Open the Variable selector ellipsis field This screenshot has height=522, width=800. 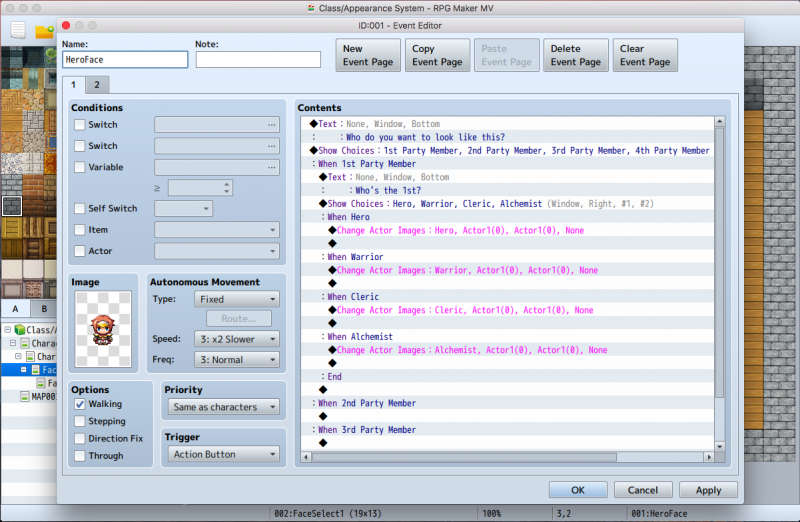point(217,167)
